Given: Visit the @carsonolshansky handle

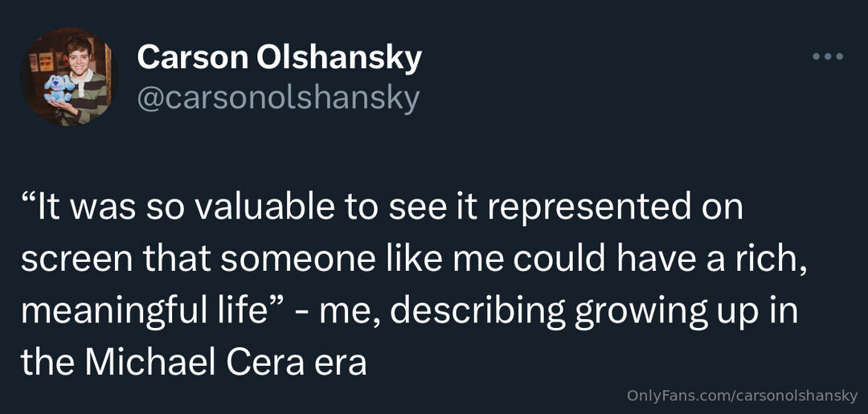Looking at the screenshot, I should (x=278, y=98).
